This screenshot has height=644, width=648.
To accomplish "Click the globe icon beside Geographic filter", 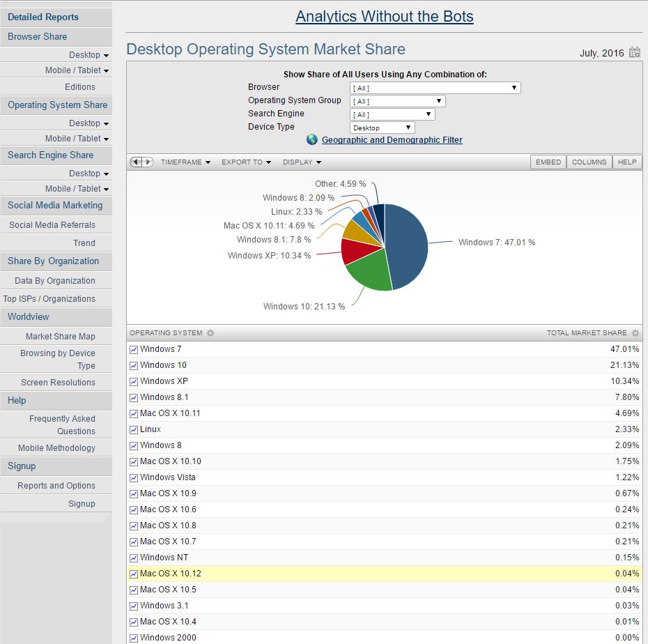I will point(312,139).
